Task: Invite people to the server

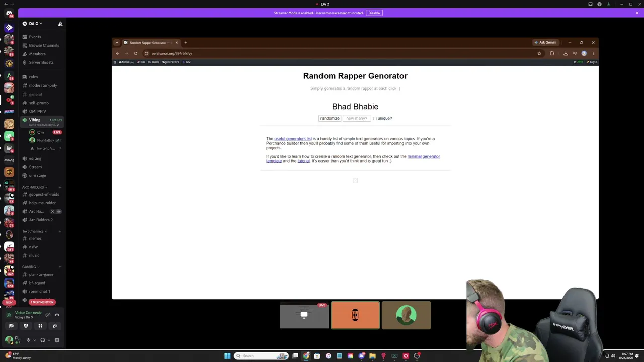Action: pos(60,24)
